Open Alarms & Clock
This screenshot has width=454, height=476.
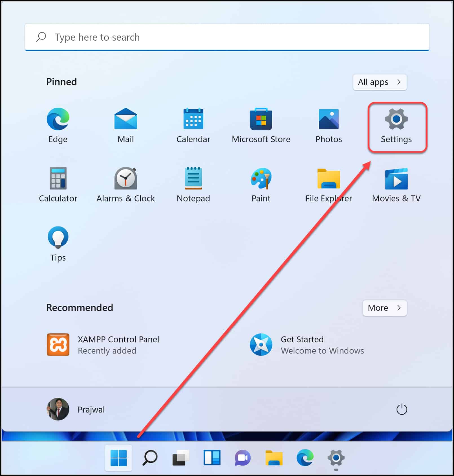[x=126, y=185]
